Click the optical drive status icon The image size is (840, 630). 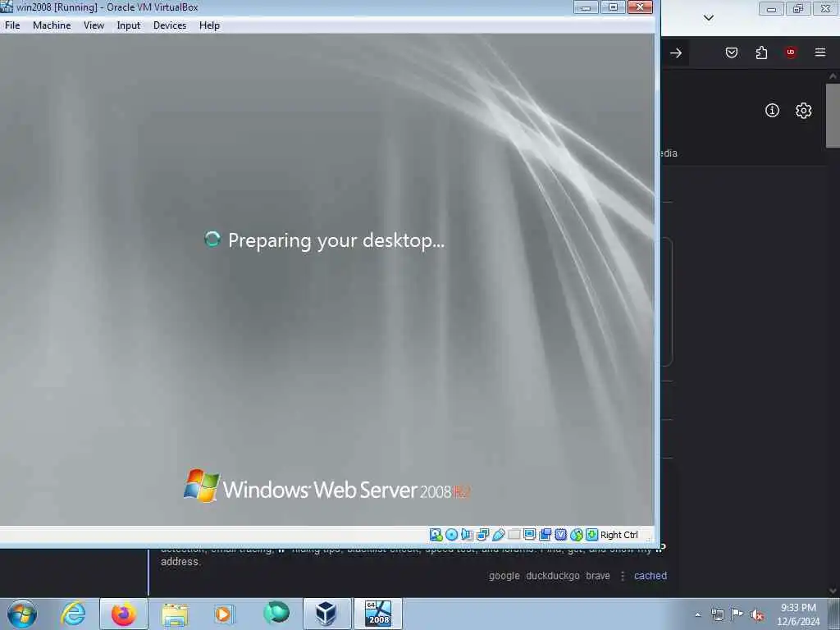click(x=452, y=535)
